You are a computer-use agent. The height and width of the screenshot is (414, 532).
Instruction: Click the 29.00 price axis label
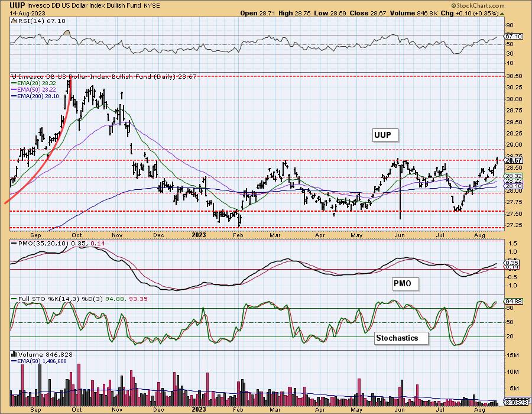(x=514, y=145)
